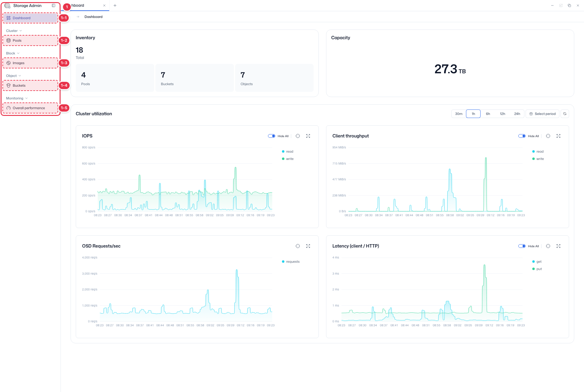Screen dimensions: 584x392
Task: Refresh the cluster utilization charts
Action: pos(565,114)
